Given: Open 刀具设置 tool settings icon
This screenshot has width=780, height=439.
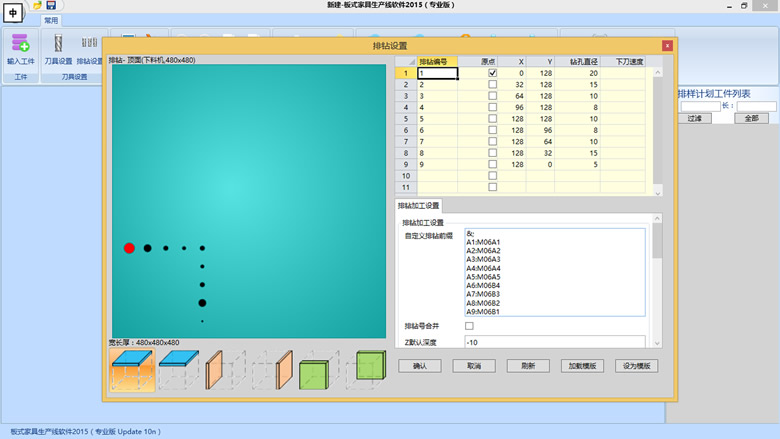Looking at the screenshot, I should coord(57,43).
